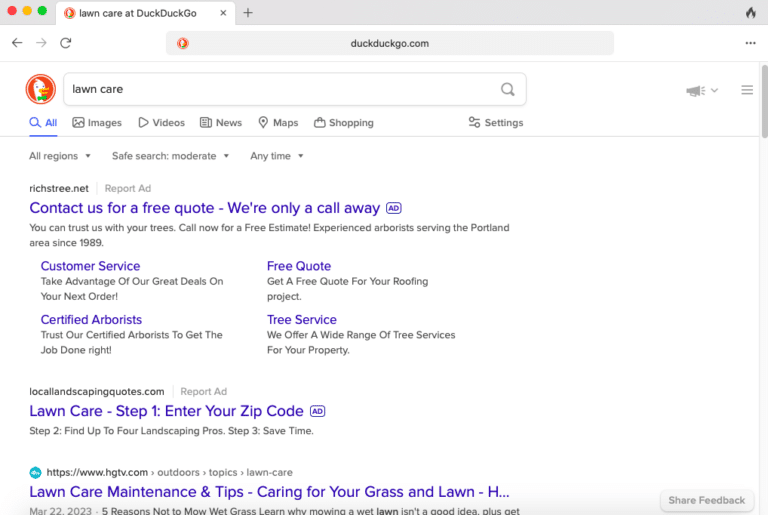This screenshot has height=515, width=768.
Task: Open the Customer Service sitelink
Action: (x=90, y=266)
